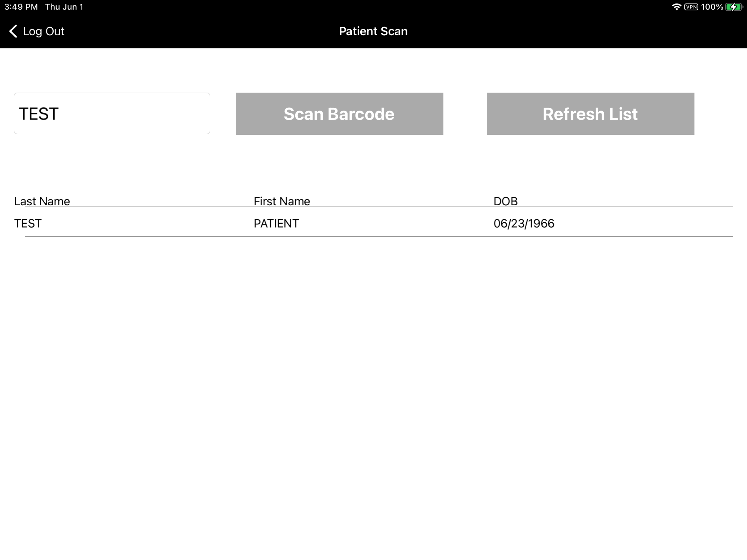Select the DOB column header

505,201
